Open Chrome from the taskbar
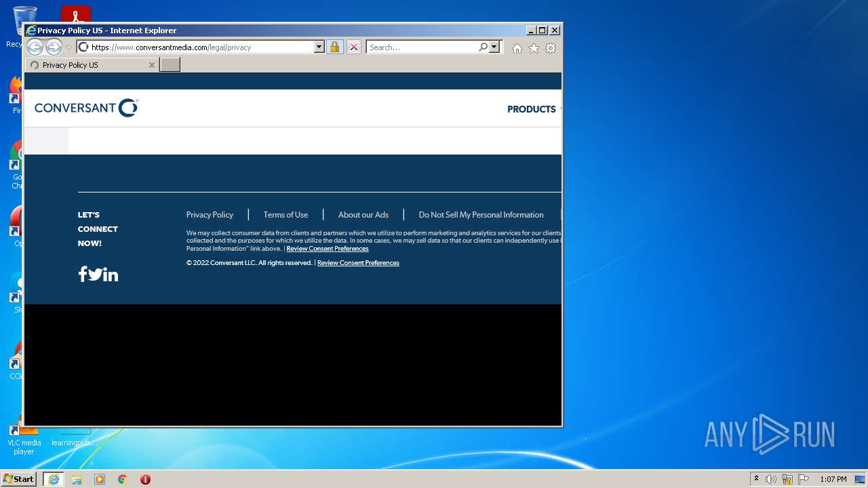 tap(123, 479)
